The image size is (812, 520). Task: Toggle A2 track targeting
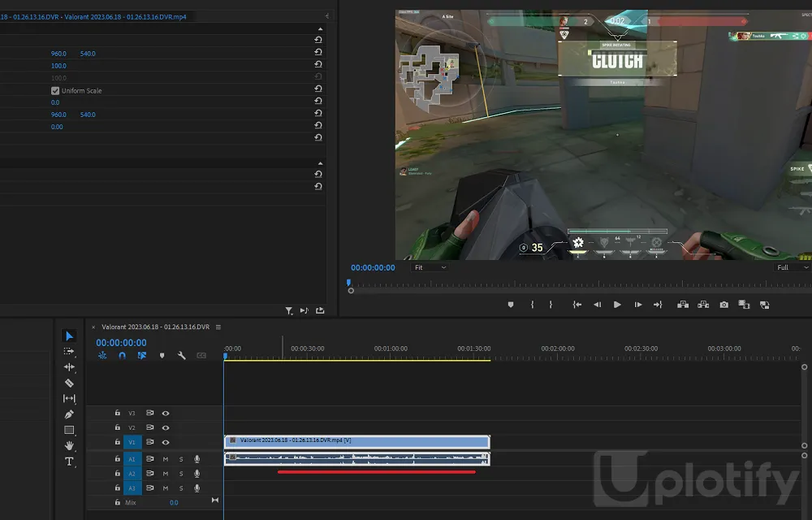[132, 474]
